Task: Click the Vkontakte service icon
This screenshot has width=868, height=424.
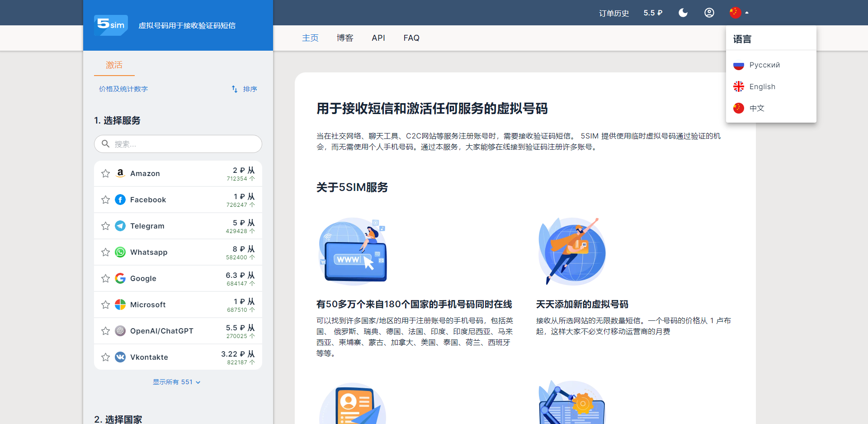Action: click(120, 357)
